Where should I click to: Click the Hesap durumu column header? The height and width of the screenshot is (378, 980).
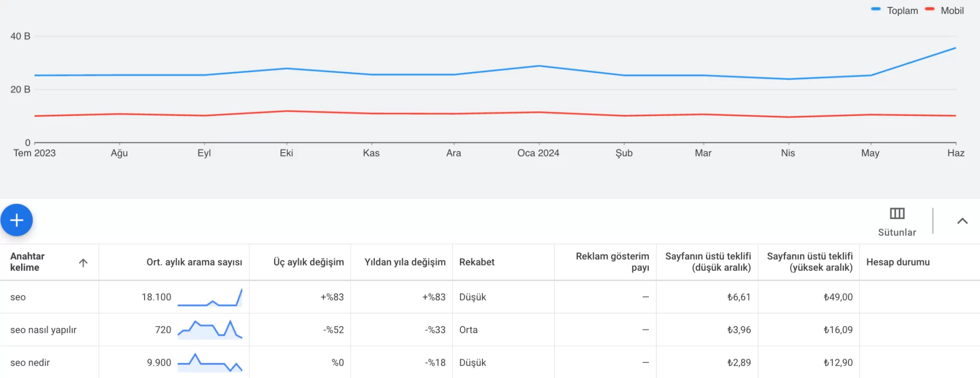click(x=898, y=262)
